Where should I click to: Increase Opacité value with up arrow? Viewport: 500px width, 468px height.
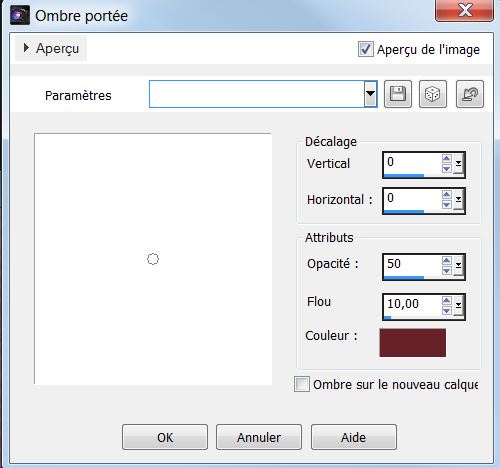447,260
